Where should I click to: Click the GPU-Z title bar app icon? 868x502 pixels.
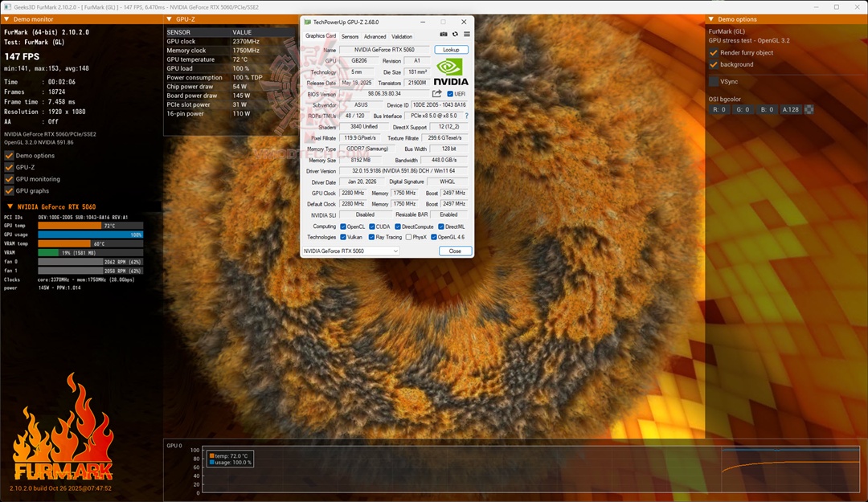(x=307, y=22)
